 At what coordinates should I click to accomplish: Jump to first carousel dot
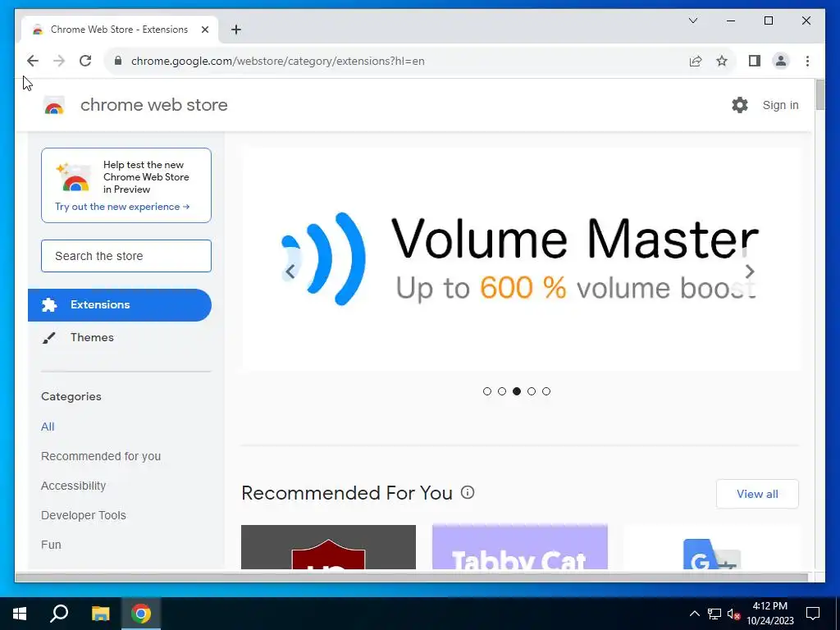pos(487,391)
